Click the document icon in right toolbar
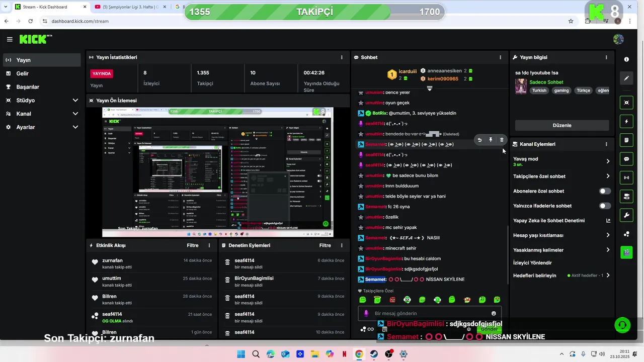The image size is (644, 362). (x=626, y=140)
